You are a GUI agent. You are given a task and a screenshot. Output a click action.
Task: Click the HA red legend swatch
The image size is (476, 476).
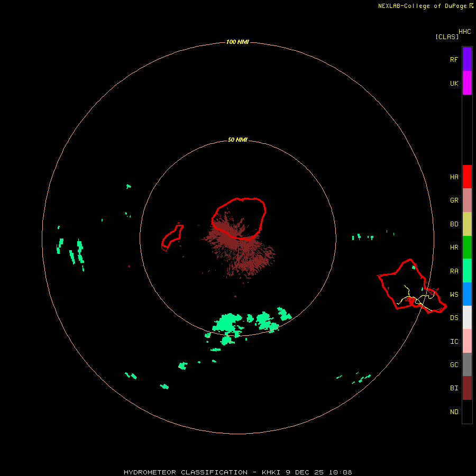pyautogui.click(x=467, y=177)
